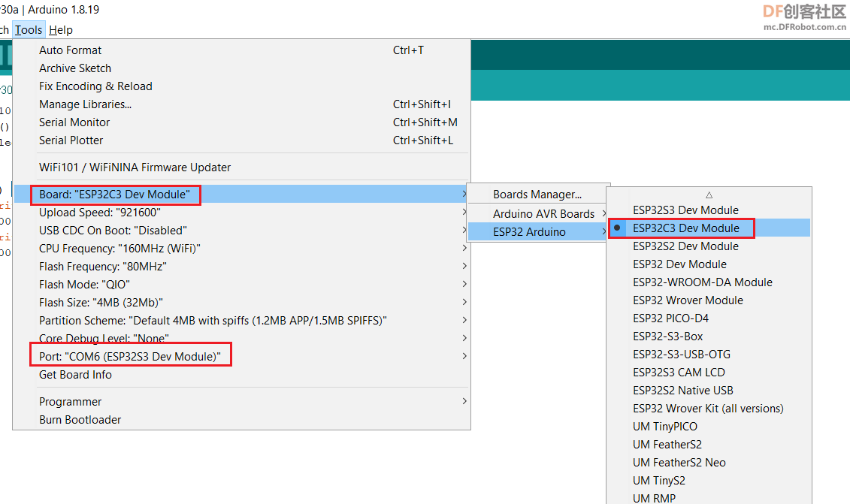Choose UM FeatherS2 board
Screen dimensions: 850x504
pos(709,445)
